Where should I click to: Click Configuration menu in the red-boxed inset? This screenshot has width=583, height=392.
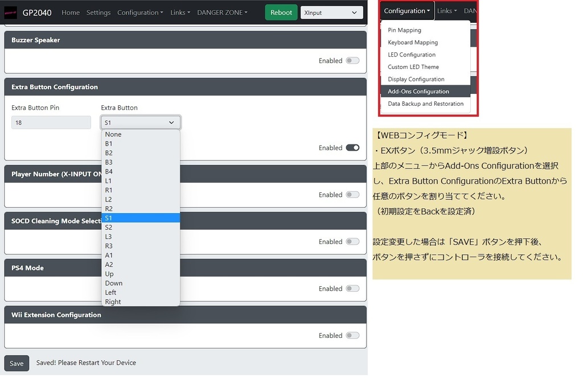407,11
